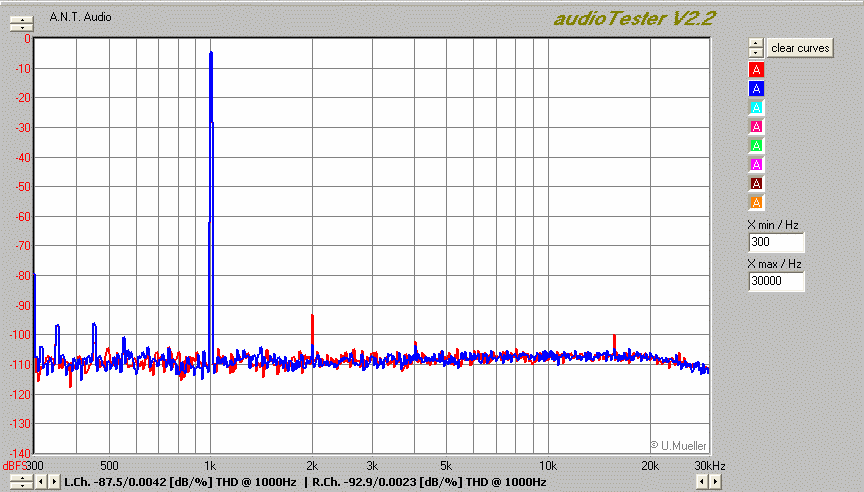Click the X max / Hz input field
The width and height of the screenshot is (864, 492).
pos(776,281)
